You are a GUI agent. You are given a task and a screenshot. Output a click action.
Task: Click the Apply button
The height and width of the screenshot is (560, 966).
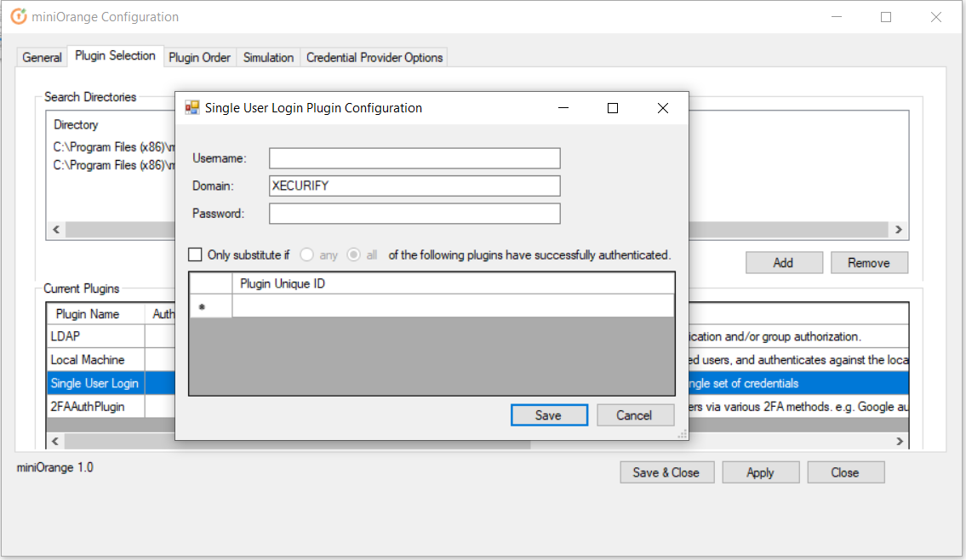point(760,472)
